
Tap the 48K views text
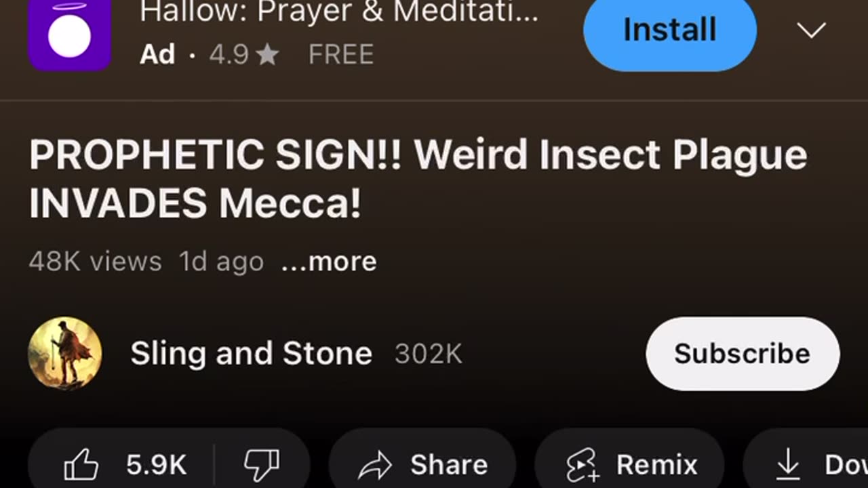(95, 262)
